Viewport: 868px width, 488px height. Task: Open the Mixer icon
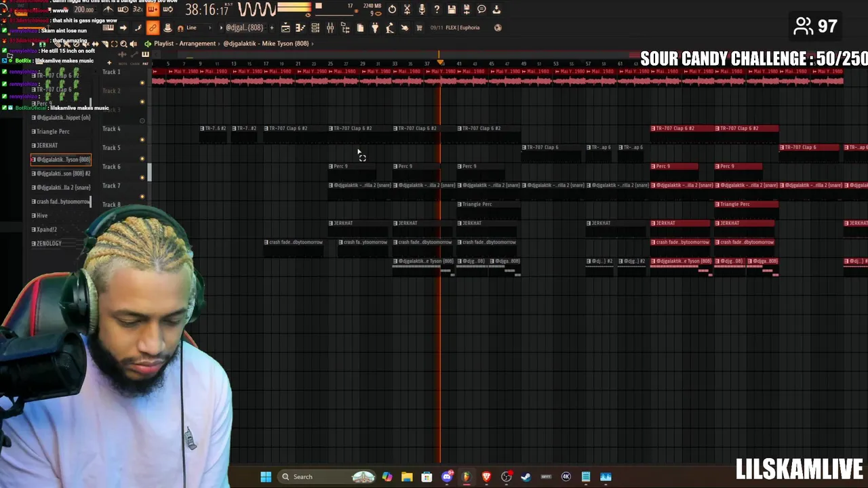330,28
